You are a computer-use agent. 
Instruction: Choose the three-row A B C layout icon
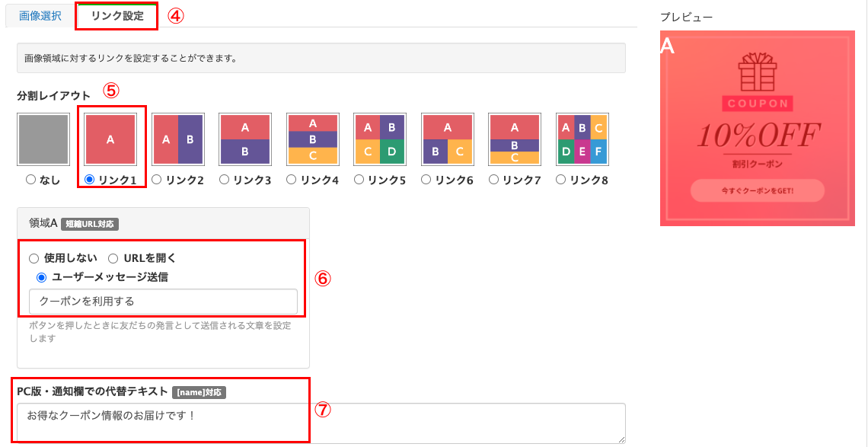click(x=312, y=139)
